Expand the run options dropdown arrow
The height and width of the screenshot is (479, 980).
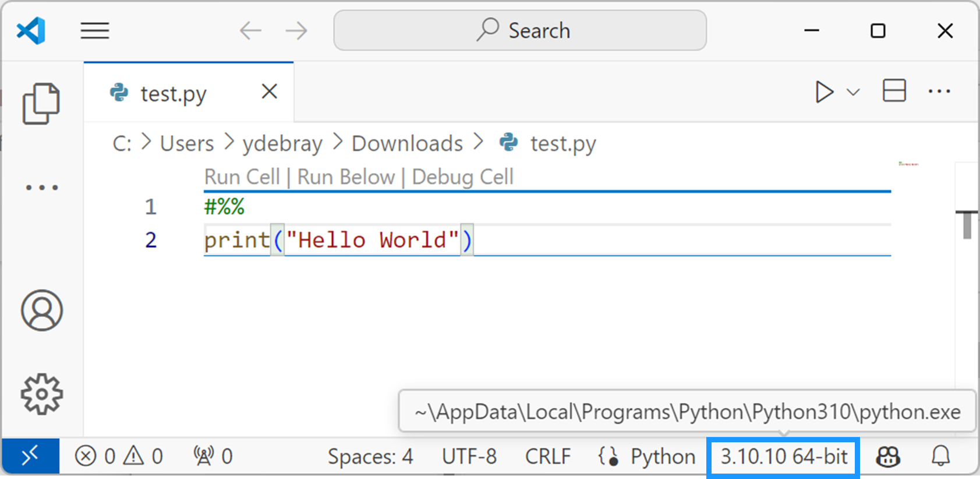click(853, 92)
